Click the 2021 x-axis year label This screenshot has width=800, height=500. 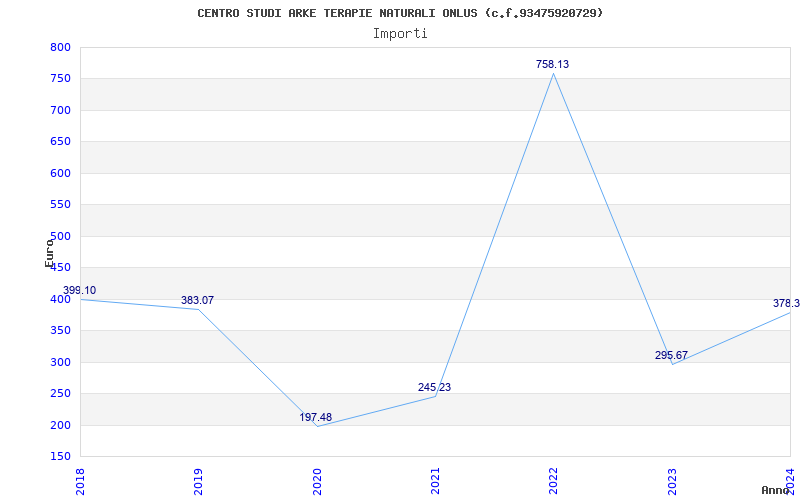435,481
